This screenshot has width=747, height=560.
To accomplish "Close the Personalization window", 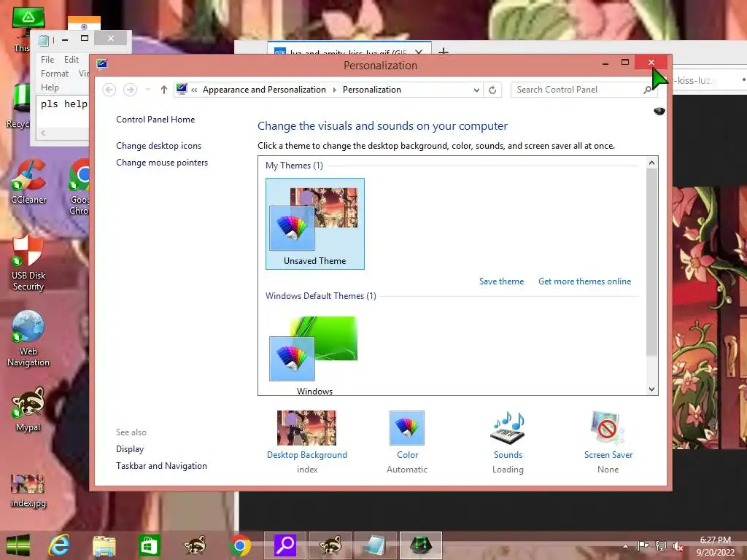I will [651, 63].
